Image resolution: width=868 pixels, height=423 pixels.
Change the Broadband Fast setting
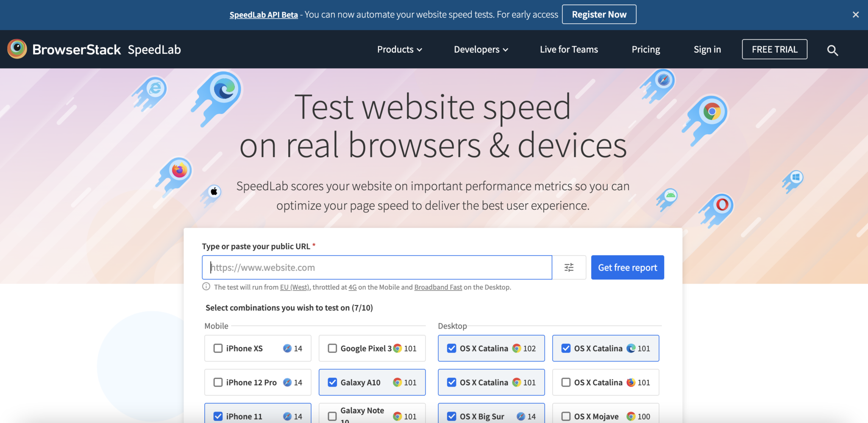pos(438,287)
